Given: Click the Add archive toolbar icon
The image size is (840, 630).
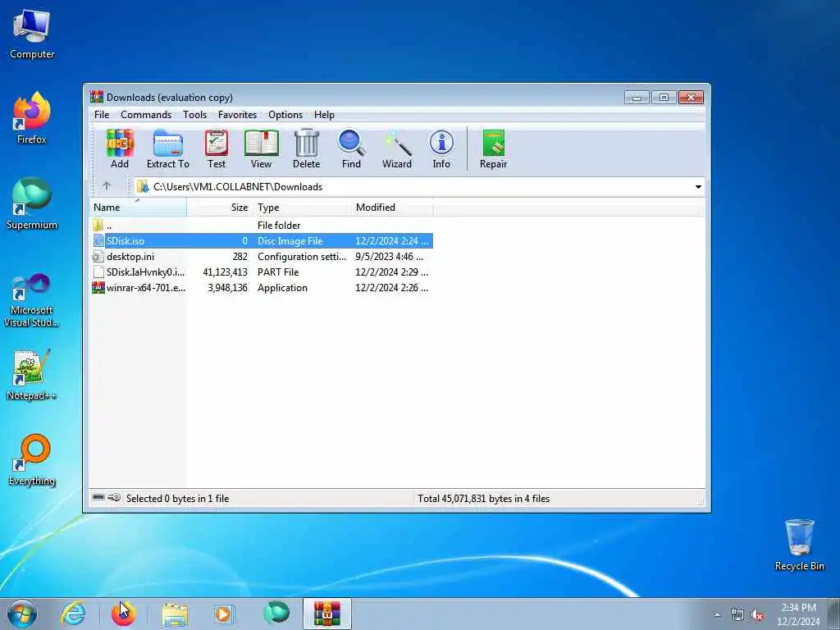Looking at the screenshot, I should pos(120,149).
